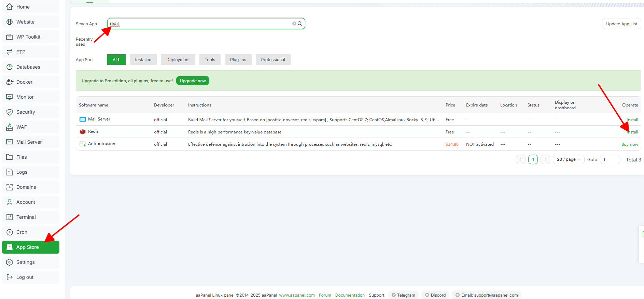Image resolution: width=644 pixels, height=299 pixels.
Task: Go to next page arrow
Action: pos(545,159)
